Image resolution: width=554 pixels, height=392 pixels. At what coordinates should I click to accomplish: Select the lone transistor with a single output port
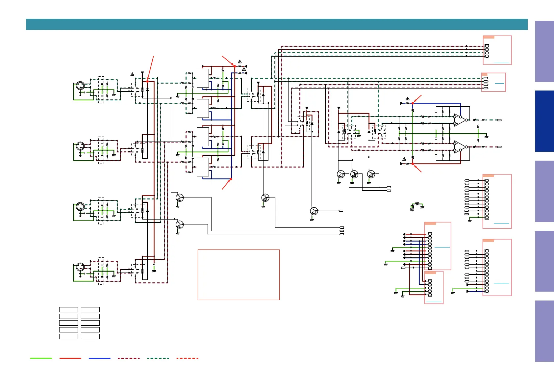click(x=314, y=211)
